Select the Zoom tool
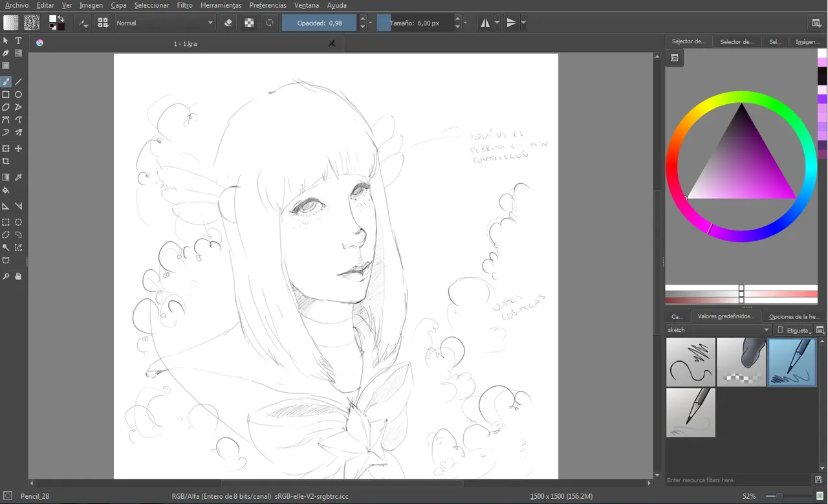Image resolution: width=828 pixels, height=504 pixels. [6, 276]
